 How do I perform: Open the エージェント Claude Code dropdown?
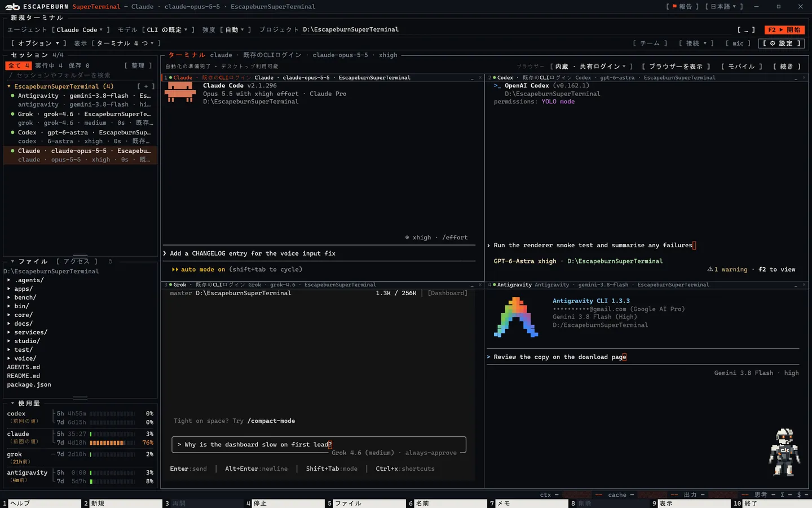coord(81,30)
